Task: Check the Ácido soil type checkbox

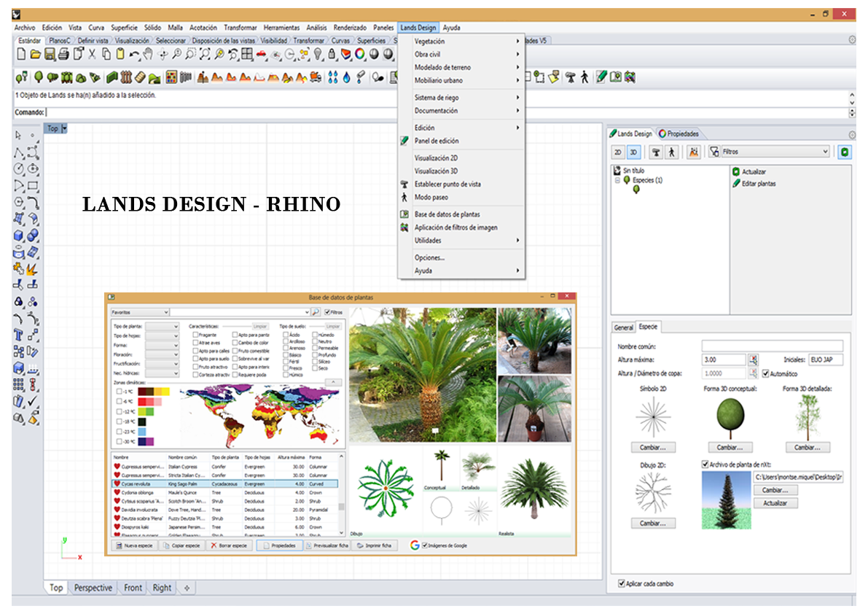Action: tap(286, 335)
